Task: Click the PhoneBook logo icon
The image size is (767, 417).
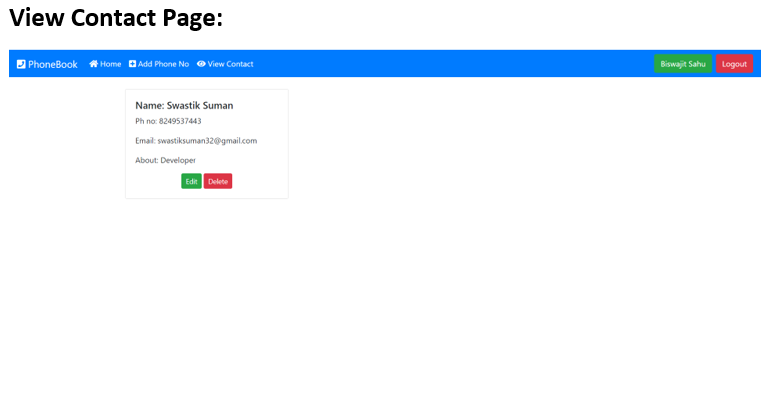Action: 21,64
